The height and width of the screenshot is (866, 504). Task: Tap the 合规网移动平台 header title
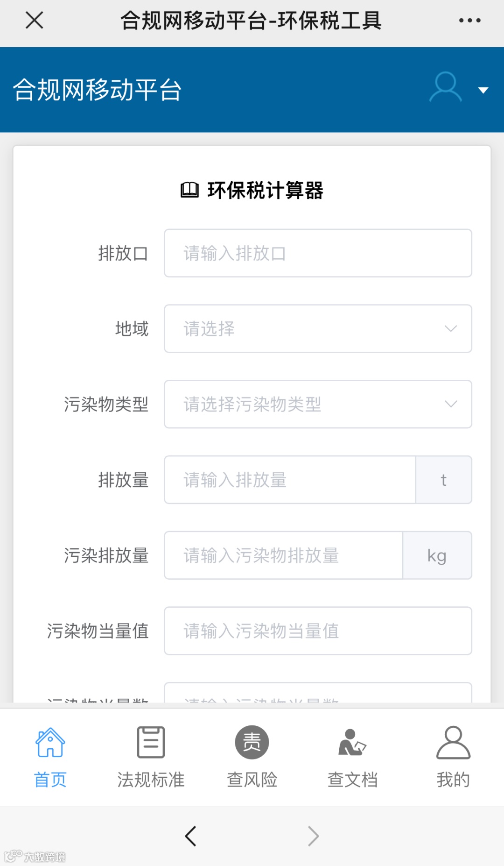pyautogui.click(x=97, y=90)
